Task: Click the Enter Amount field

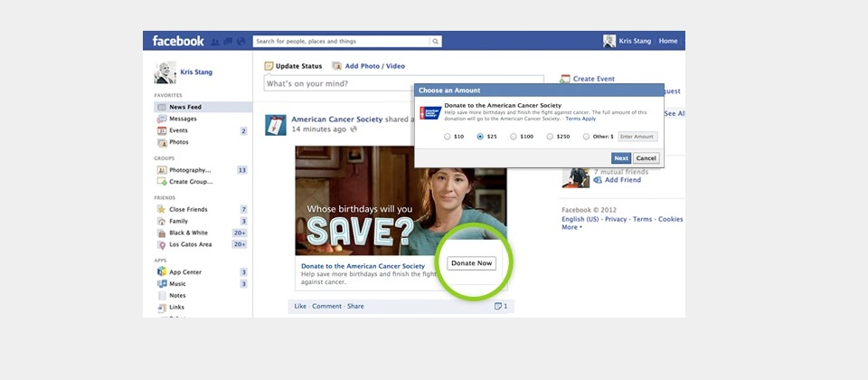Action: pos(637,137)
